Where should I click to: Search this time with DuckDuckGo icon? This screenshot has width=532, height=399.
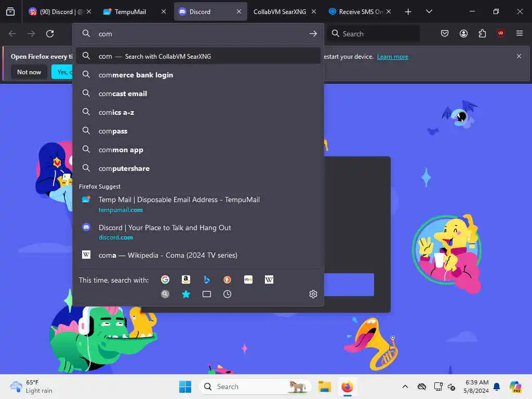(x=228, y=280)
